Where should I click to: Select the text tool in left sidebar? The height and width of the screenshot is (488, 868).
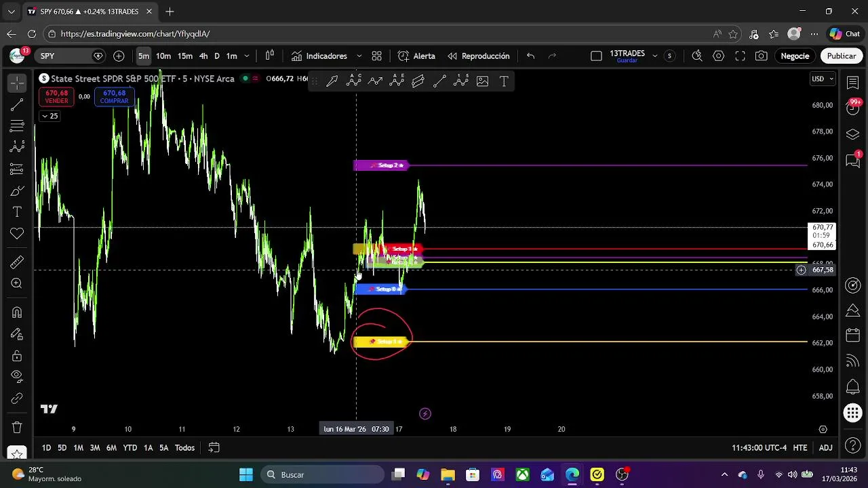point(17,212)
